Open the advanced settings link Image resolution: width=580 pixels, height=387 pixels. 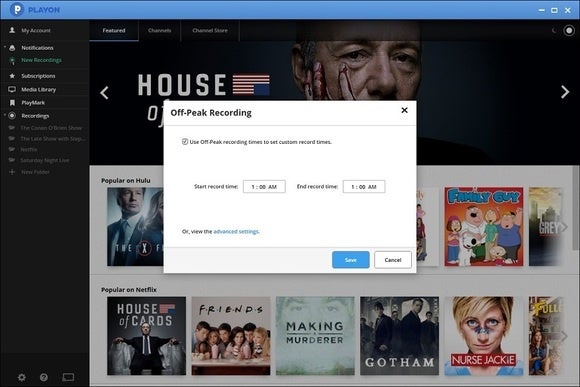click(x=236, y=232)
